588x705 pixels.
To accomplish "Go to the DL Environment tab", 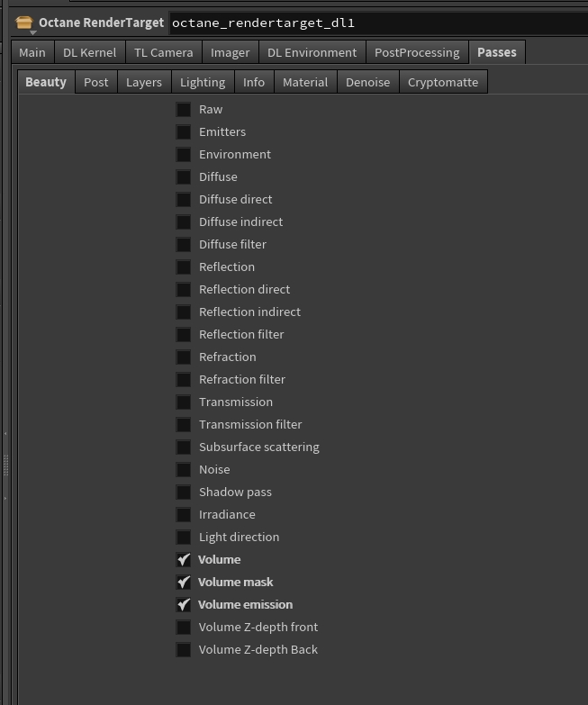I will click(312, 52).
